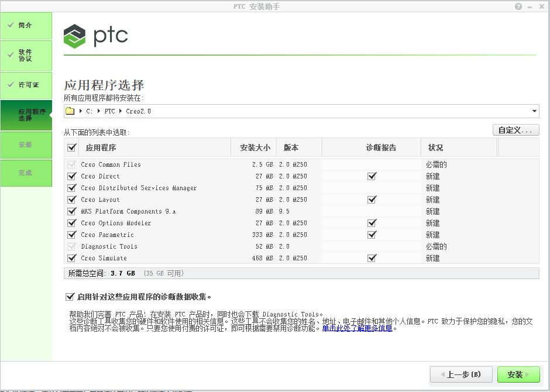Toggle diagnostic report for Creo Options Modeler

tap(372, 223)
